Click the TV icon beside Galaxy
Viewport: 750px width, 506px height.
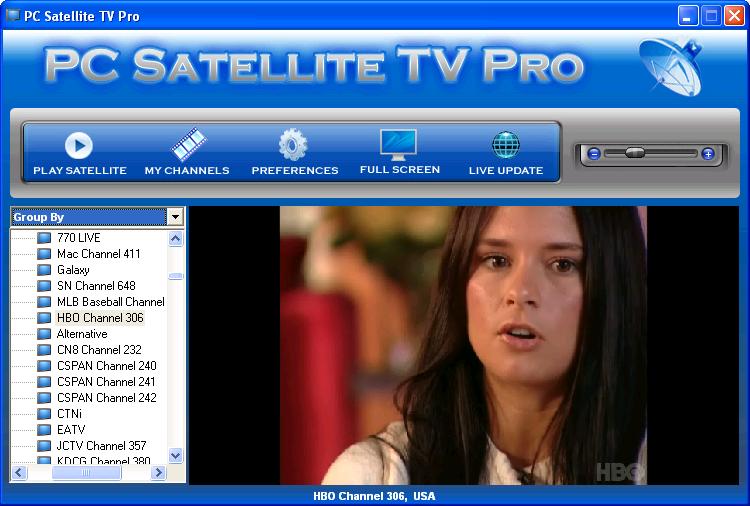pos(44,270)
